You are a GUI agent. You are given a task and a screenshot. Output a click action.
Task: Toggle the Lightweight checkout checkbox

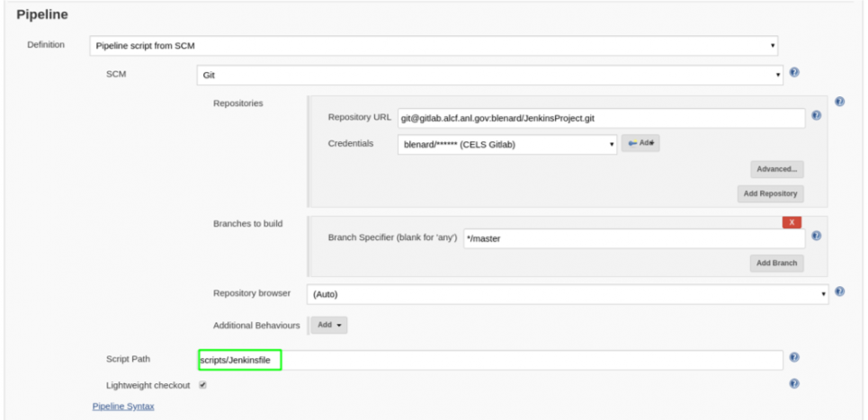(x=202, y=385)
